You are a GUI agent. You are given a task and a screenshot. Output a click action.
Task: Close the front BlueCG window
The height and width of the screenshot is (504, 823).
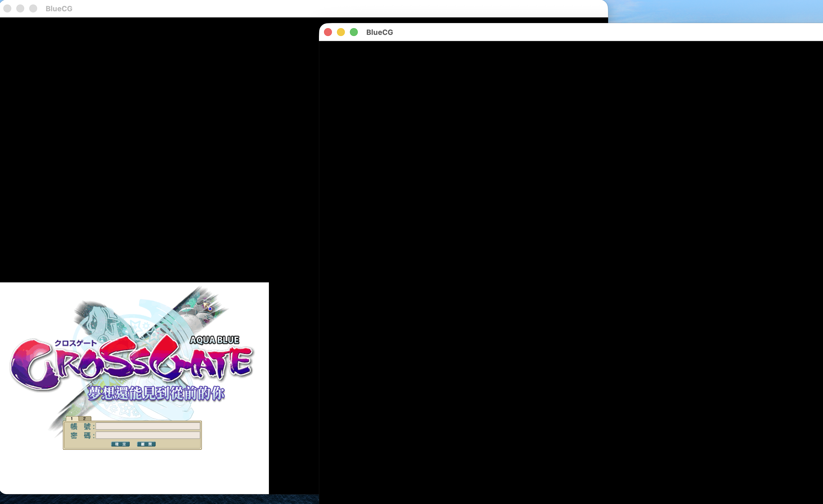pyautogui.click(x=328, y=32)
